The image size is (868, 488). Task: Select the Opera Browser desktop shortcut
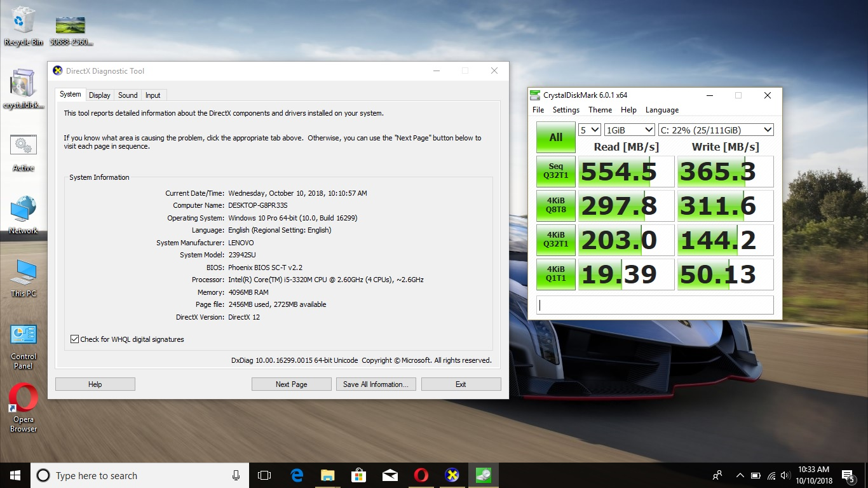(x=24, y=409)
